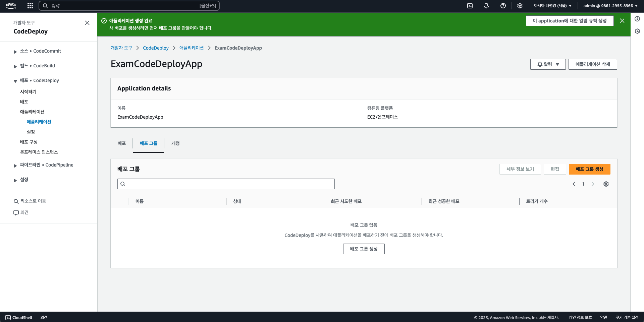The height and width of the screenshot is (322, 644).
Task: Click the 최근 시도한 배포 column header
Action: (x=346, y=201)
